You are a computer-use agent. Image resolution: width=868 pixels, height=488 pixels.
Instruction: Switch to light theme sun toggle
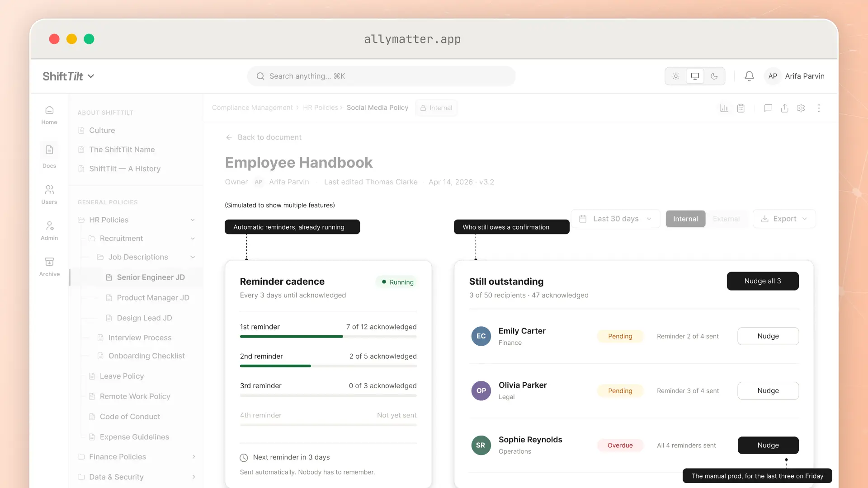click(x=675, y=76)
